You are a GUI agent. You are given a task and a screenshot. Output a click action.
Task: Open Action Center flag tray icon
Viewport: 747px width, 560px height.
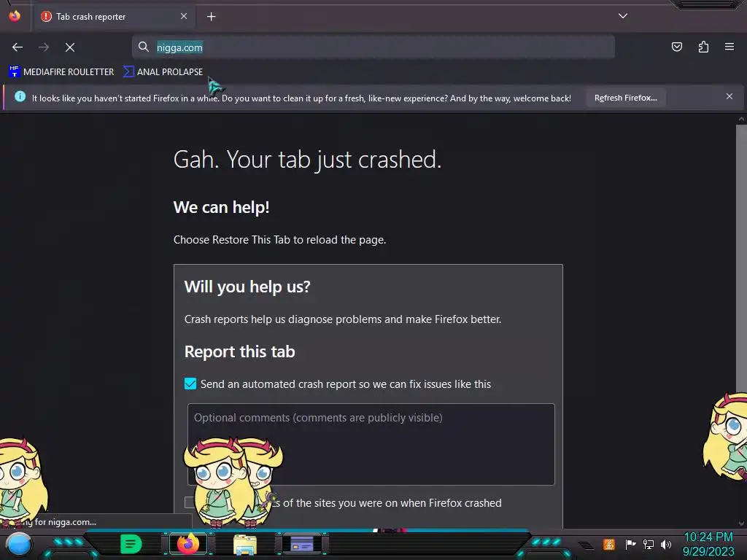(630, 544)
